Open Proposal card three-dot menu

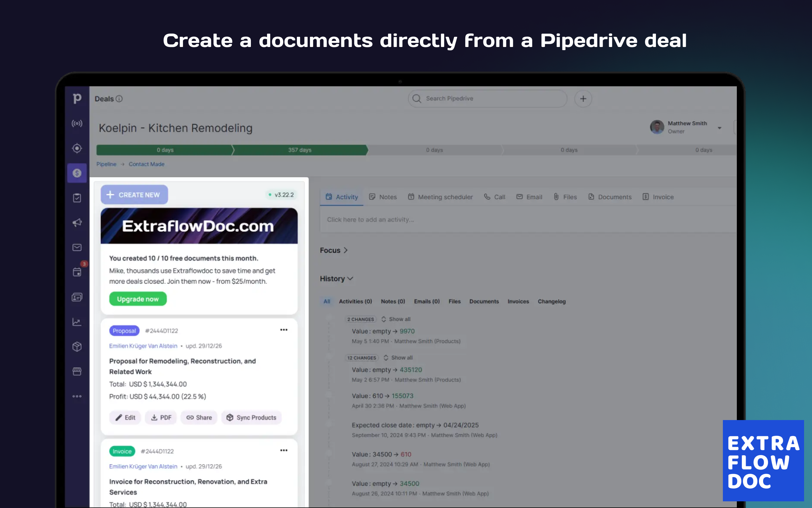[x=284, y=330]
